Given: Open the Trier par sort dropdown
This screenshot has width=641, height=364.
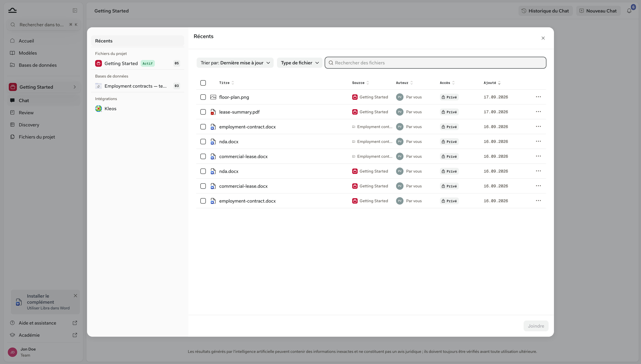Looking at the screenshot, I should tap(235, 63).
